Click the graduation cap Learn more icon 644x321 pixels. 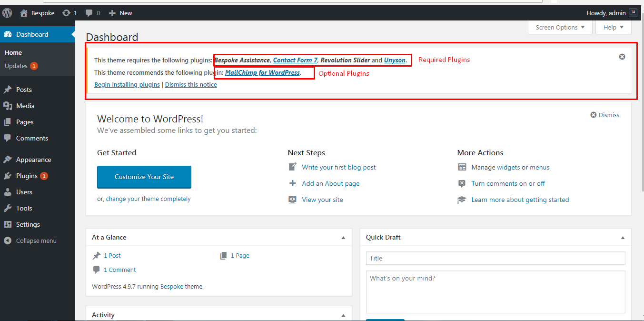click(462, 200)
